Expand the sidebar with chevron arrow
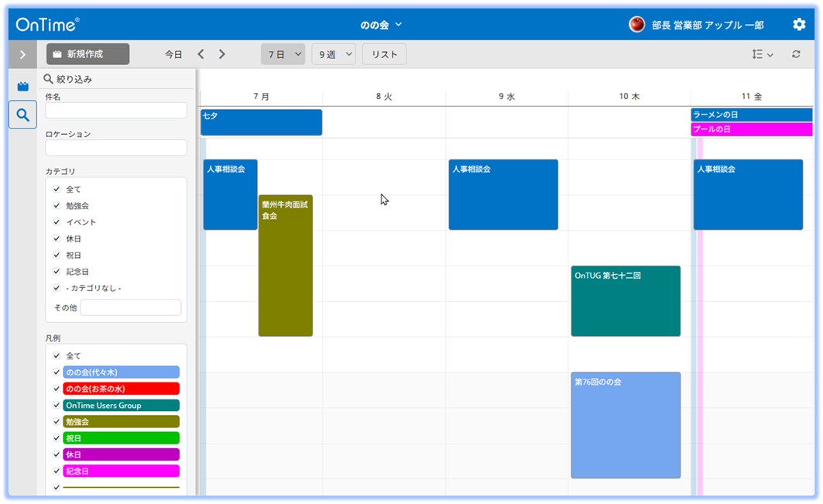 coord(22,54)
